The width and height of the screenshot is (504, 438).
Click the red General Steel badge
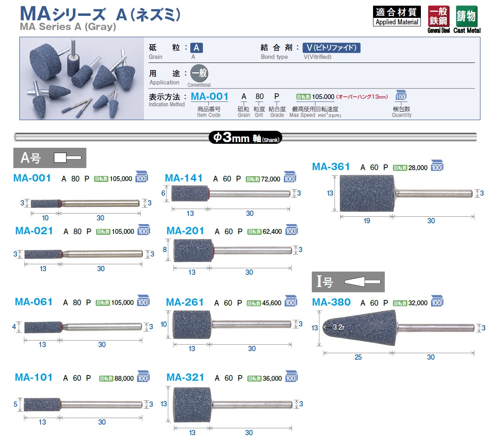click(x=438, y=17)
